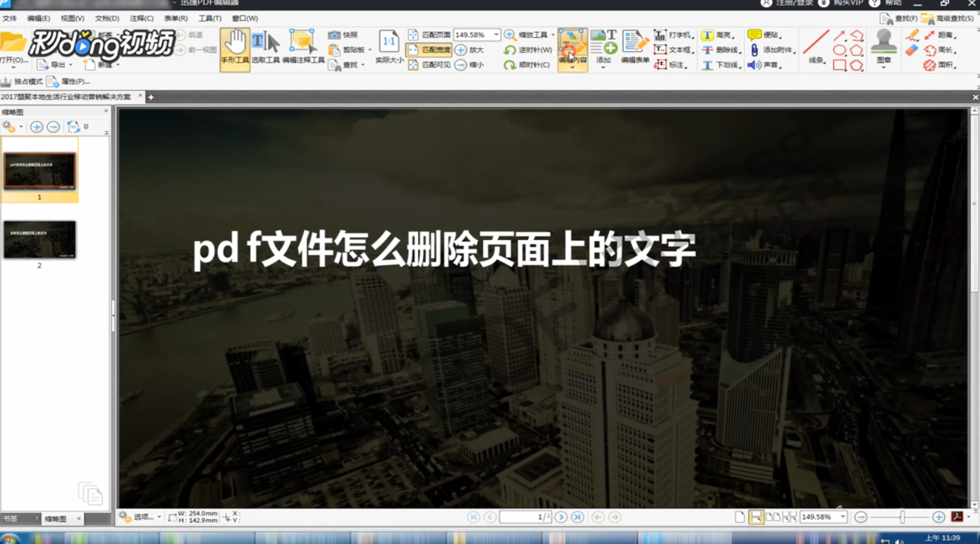This screenshot has height=544, width=980.
Task: Apply 删除线 strikethrough tool
Action: [721, 50]
